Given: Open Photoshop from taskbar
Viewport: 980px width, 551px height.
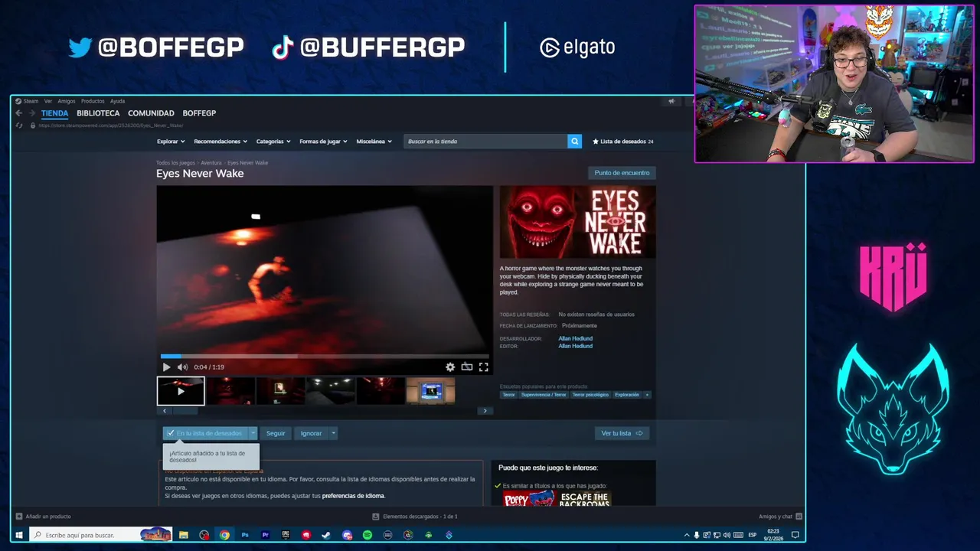Looking at the screenshot, I should (x=245, y=535).
